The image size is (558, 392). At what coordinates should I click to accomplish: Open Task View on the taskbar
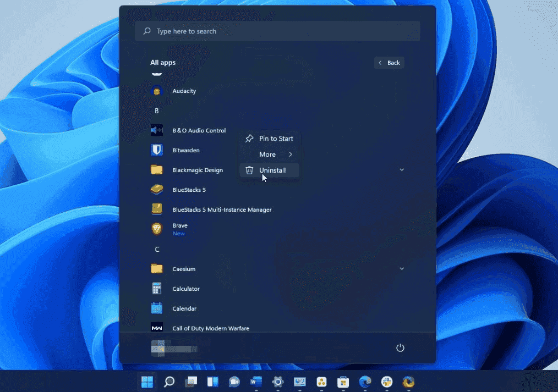[x=191, y=382]
